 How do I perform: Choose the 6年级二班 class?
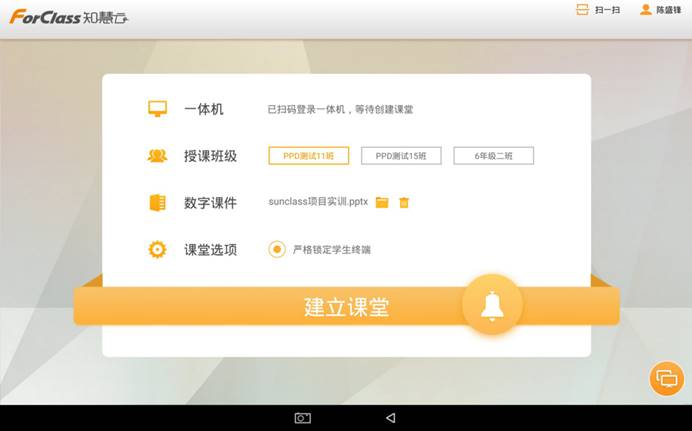pos(493,156)
